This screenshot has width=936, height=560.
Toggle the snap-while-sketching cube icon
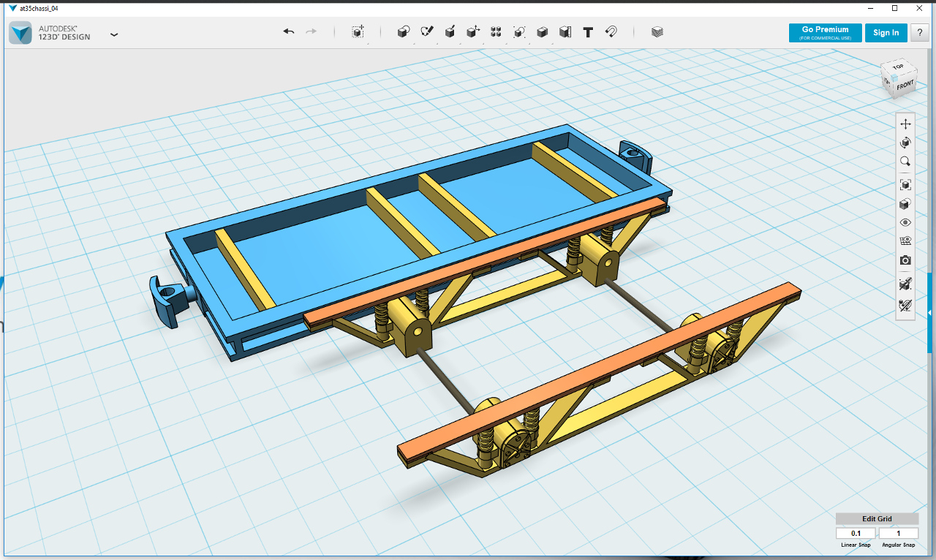905,284
